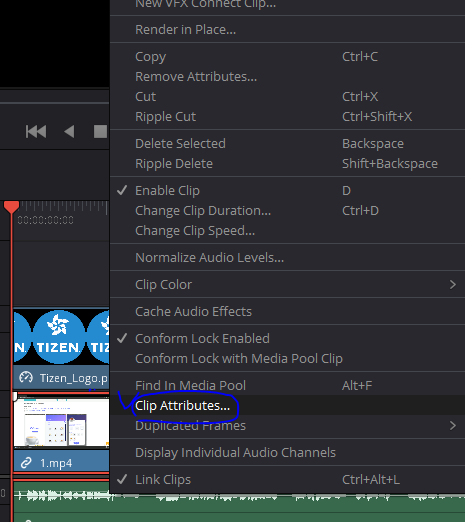Click the link icon on the 1.mp4 clip

click(x=26, y=463)
